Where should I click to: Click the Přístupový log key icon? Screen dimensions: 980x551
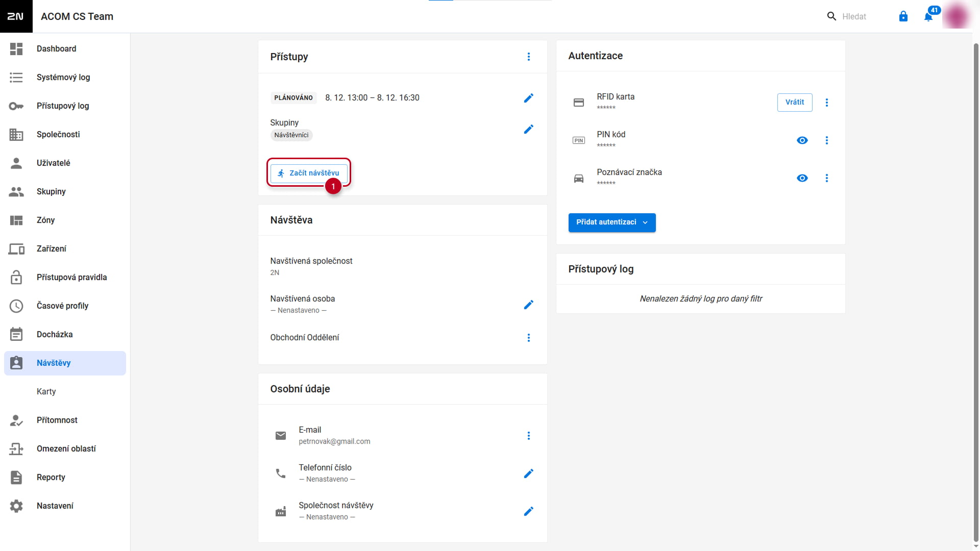point(16,106)
